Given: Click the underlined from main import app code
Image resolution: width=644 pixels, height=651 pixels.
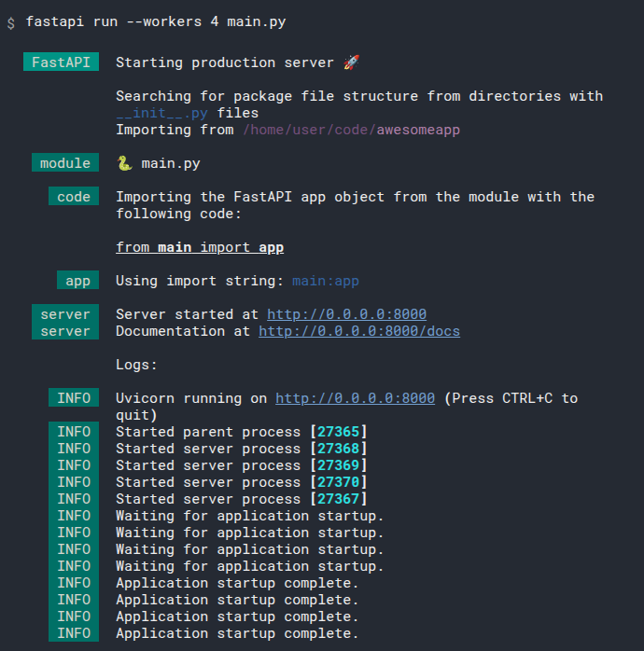Looking at the screenshot, I should coord(200,247).
